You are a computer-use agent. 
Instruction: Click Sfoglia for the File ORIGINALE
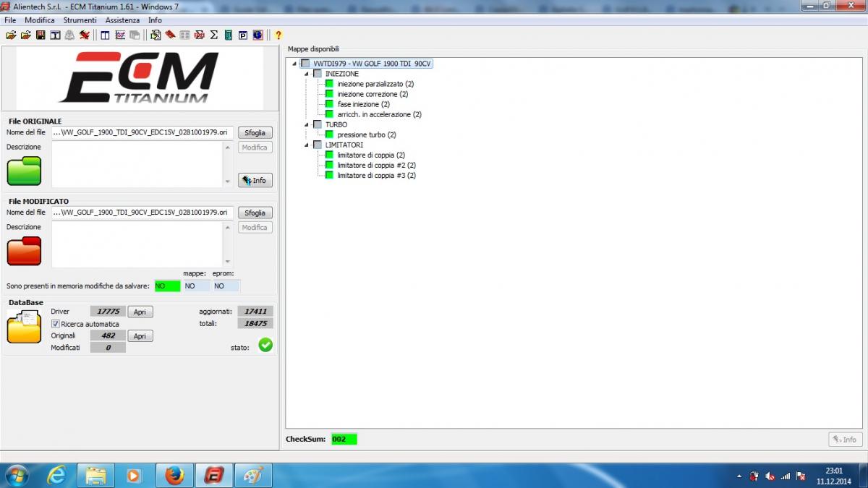[255, 132]
